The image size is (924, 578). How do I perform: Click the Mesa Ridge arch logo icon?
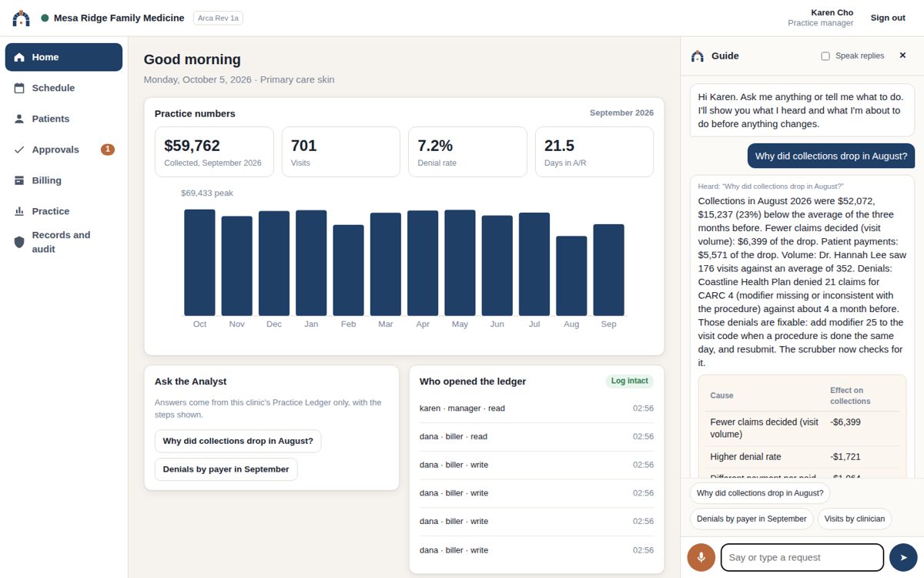tap(22, 18)
